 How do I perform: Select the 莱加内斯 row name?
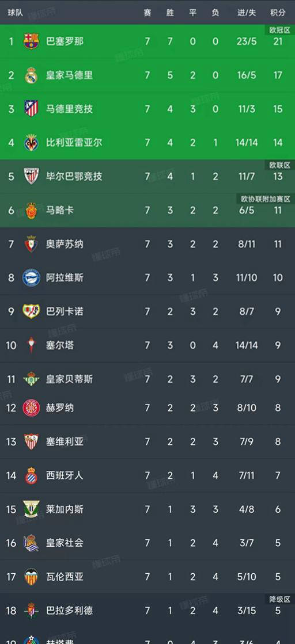65,509
